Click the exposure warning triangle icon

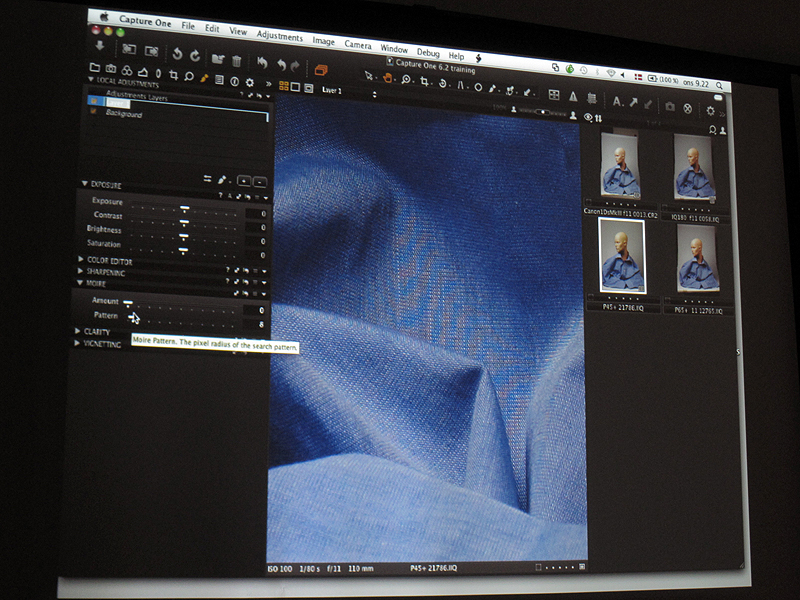(x=573, y=96)
